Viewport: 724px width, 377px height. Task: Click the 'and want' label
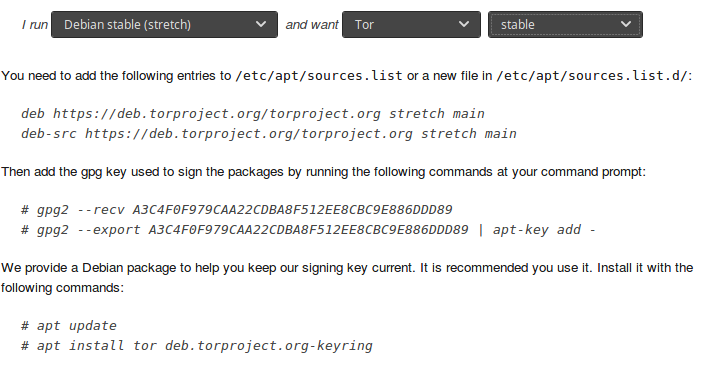point(312,24)
